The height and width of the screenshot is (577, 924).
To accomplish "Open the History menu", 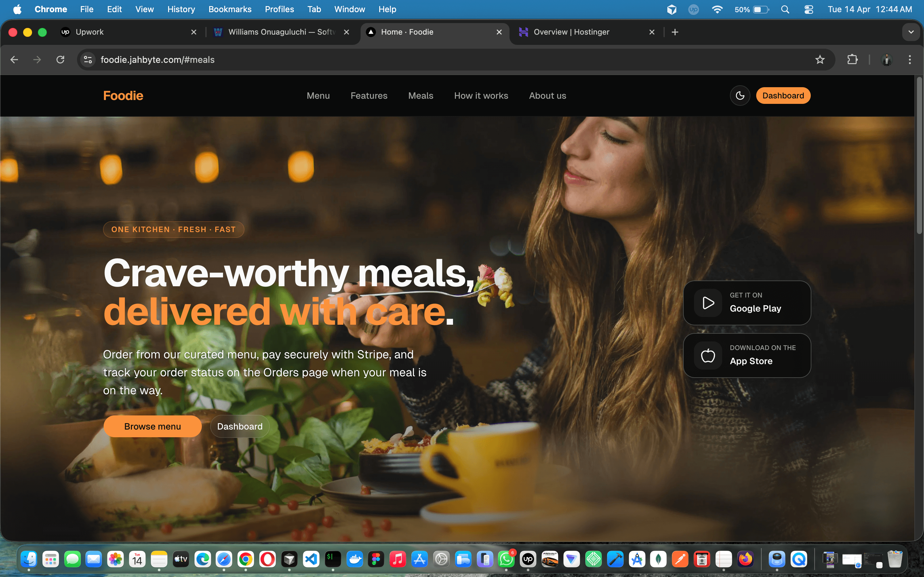I will click(x=181, y=9).
